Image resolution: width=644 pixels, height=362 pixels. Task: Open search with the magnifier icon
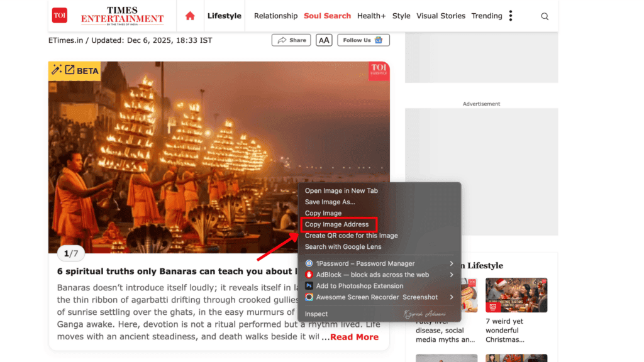(x=545, y=16)
